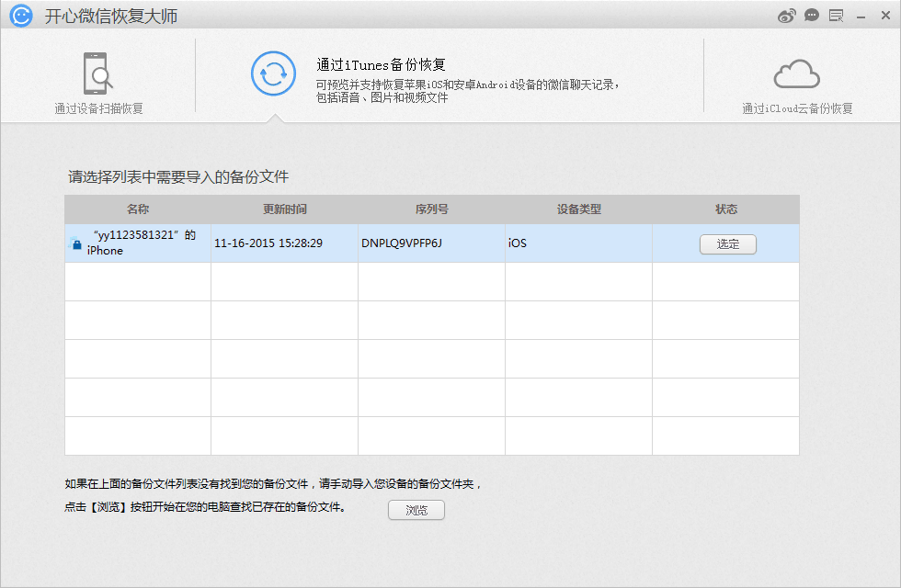The image size is (901, 588).
Task: Click the phone scan recovery icon
Action: [97, 73]
